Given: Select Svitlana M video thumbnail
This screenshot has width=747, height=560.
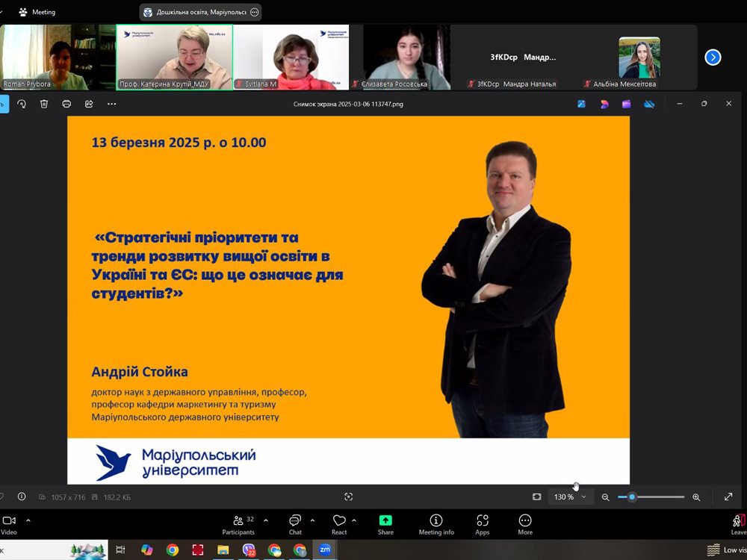Looking at the screenshot, I should click(291, 57).
